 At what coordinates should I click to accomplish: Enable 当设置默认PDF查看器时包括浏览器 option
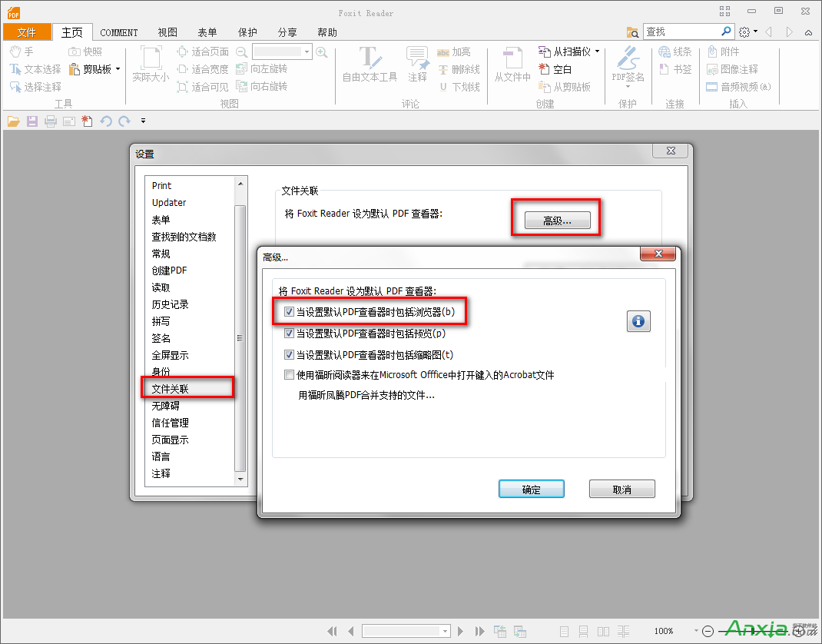tap(290, 311)
